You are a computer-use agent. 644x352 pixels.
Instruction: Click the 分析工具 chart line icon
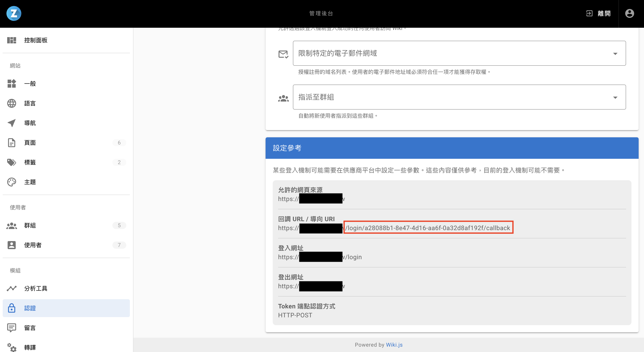click(11, 288)
